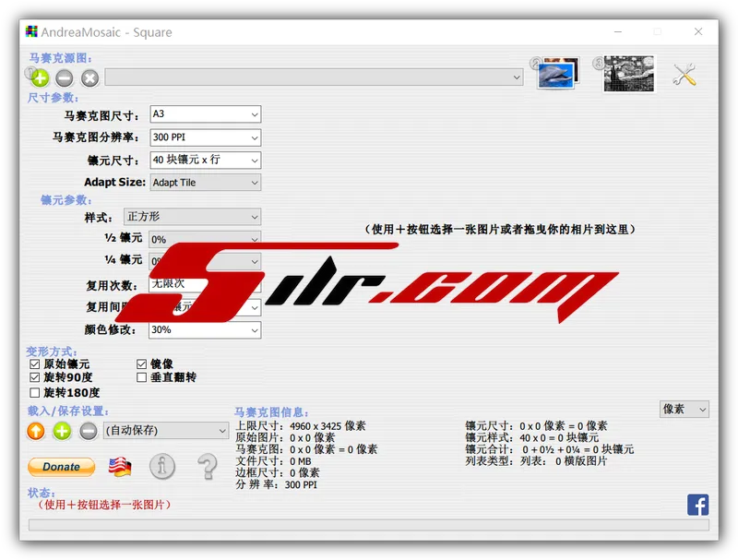Click the 镶元参数 section label
Screen dimensions: 738x560
click(65, 200)
